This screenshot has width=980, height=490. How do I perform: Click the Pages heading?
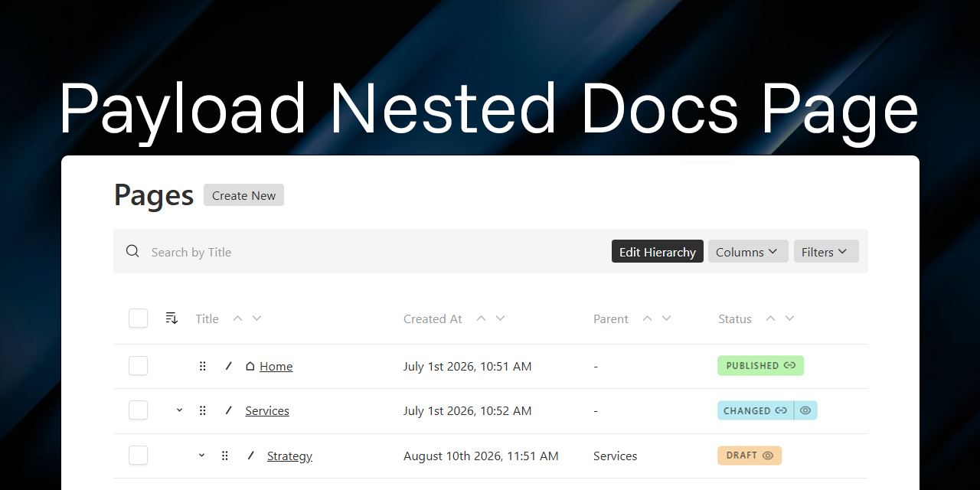(154, 195)
